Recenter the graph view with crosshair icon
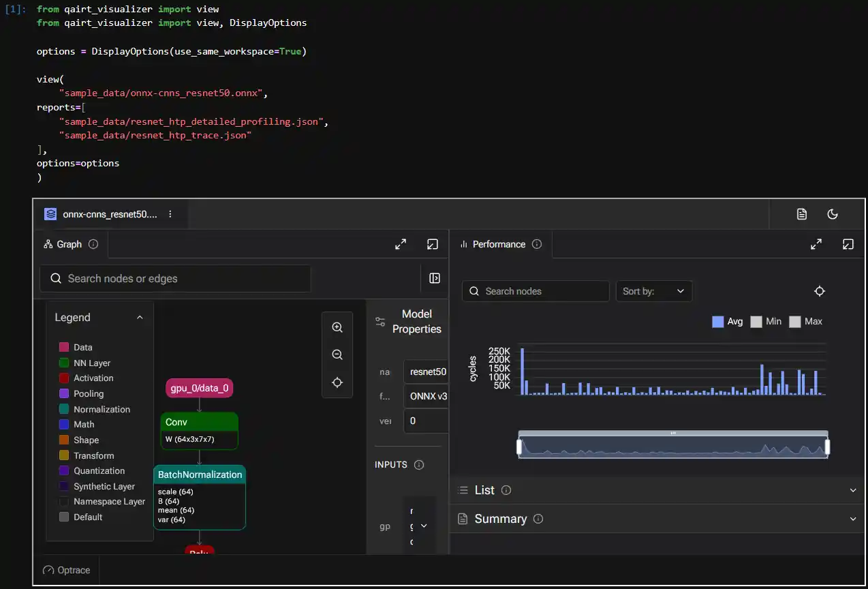 coord(337,382)
